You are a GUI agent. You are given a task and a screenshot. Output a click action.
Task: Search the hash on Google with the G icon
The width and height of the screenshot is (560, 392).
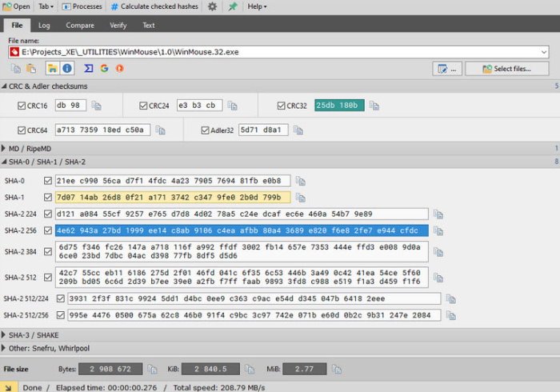tap(104, 69)
